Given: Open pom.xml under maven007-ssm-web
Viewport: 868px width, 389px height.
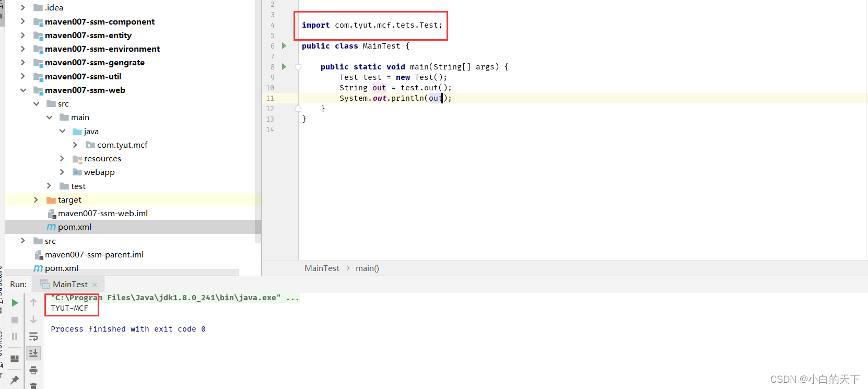Looking at the screenshot, I should tap(75, 227).
